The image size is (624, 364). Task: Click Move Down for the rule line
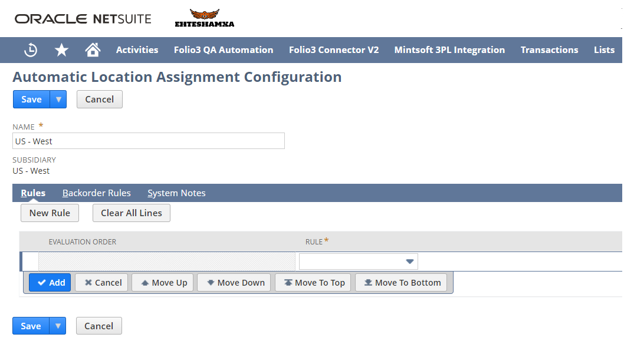point(234,282)
